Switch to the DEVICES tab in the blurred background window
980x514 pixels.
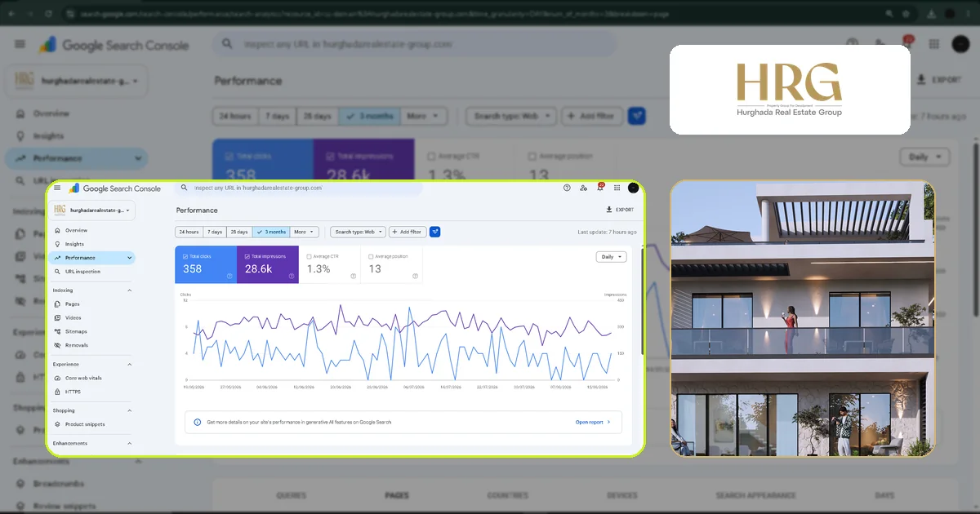pyautogui.click(x=622, y=495)
